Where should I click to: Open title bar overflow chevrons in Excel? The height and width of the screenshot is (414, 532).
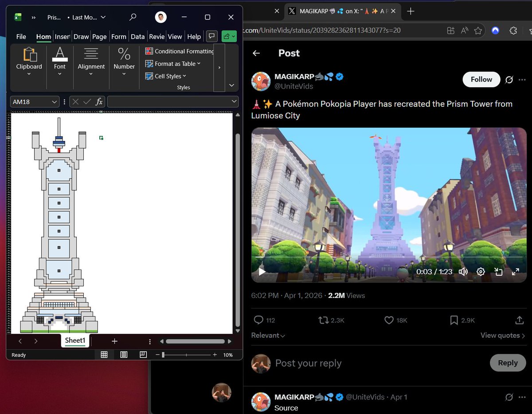[x=33, y=17]
